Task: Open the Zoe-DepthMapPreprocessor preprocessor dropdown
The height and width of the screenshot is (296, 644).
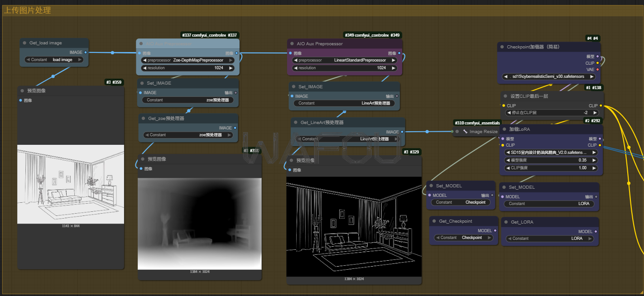Action: point(188,60)
